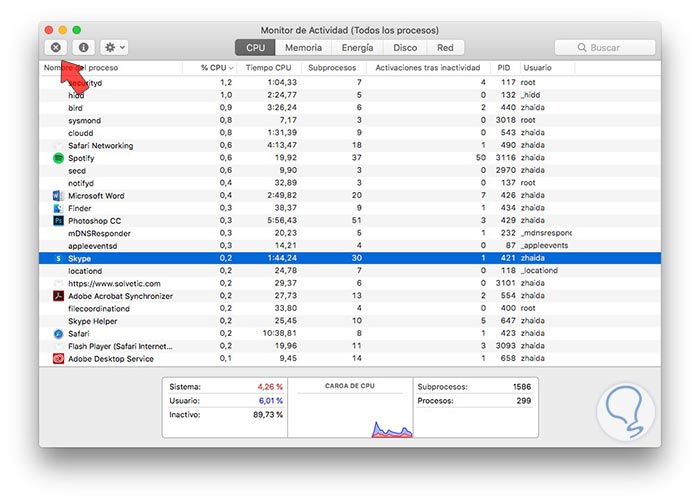Viewport: 700px width, 503px height.
Task: Sort by PID column header
Action: tap(504, 68)
